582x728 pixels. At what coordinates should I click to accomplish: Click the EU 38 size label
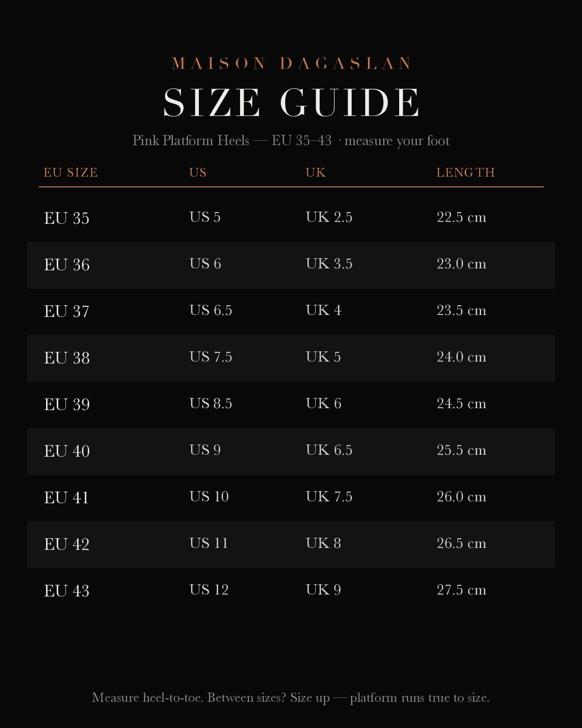67,358
